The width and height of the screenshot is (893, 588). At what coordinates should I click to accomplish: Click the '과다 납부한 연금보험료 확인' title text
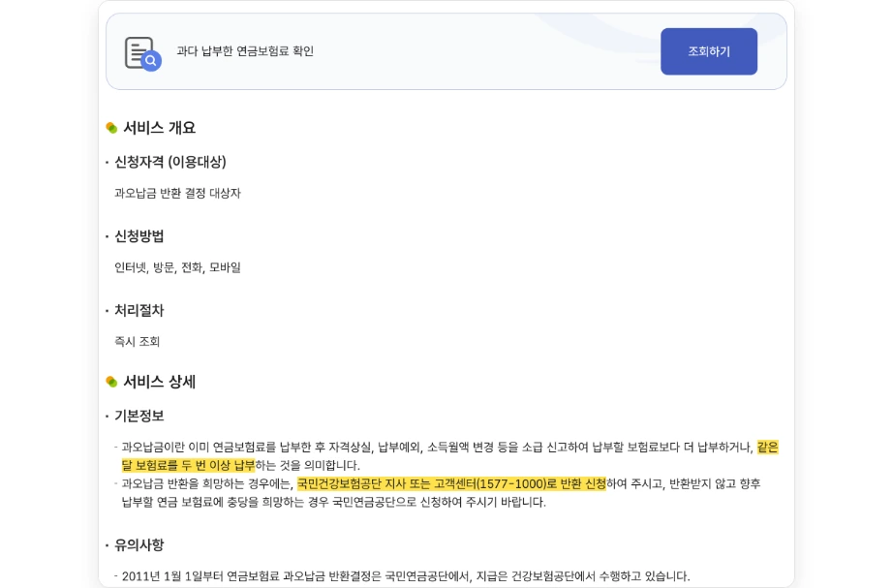(245, 51)
